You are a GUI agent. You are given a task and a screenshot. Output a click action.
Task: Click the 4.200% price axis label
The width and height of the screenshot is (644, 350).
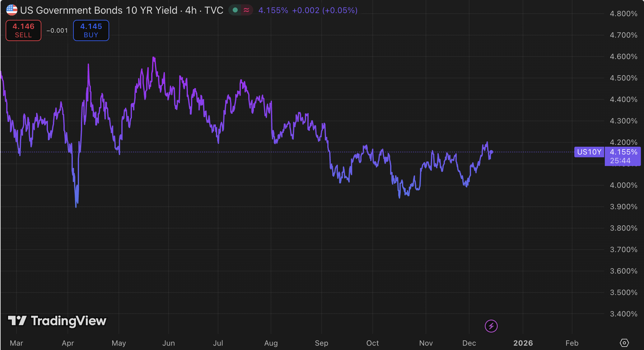[x=623, y=142]
